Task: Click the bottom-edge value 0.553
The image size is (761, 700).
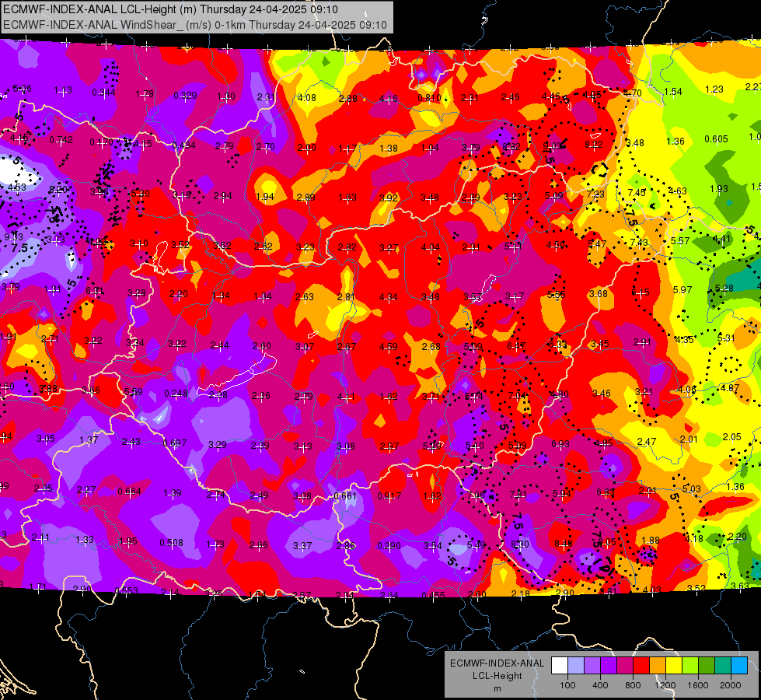Action: [126, 590]
